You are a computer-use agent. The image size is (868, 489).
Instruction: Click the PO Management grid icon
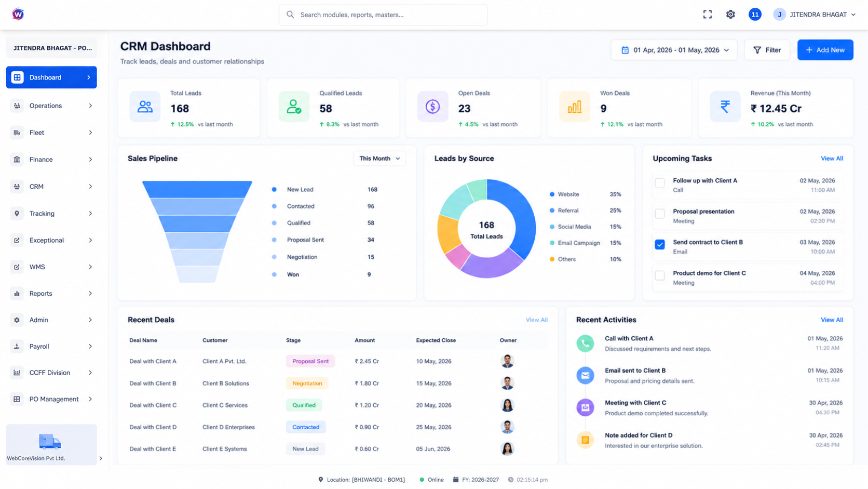point(17,399)
